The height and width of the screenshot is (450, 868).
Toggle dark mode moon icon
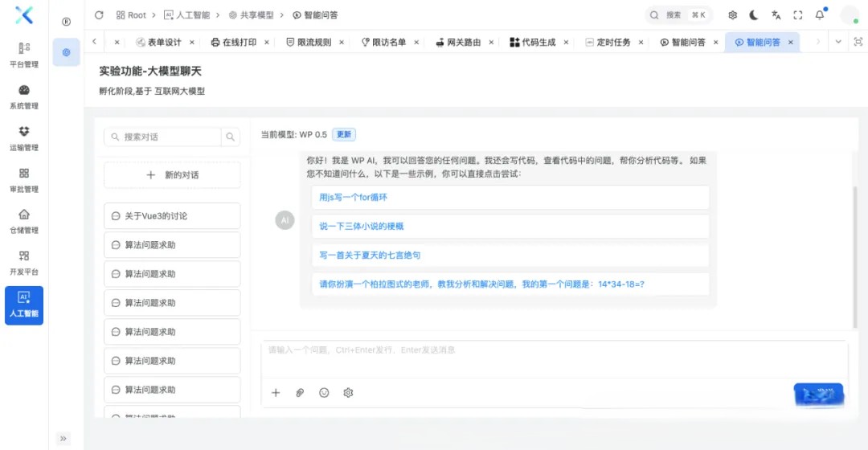pyautogui.click(x=754, y=15)
